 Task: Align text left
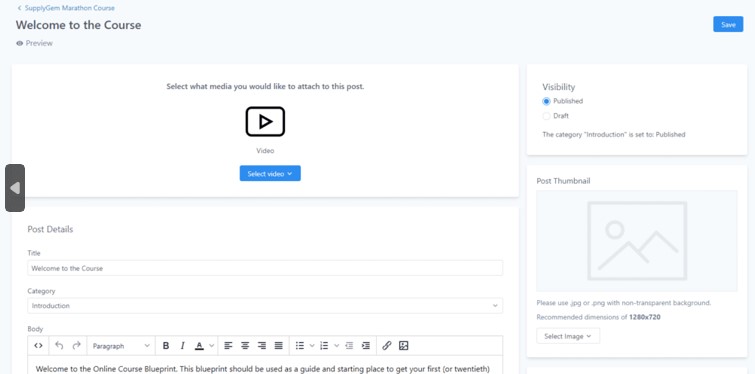pyautogui.click(x=228, y=346)
